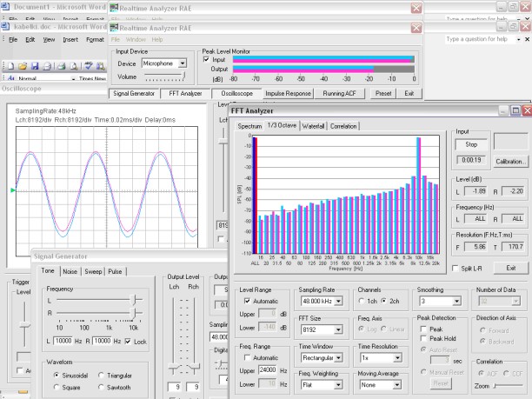This screenshot has width=532, height=399.
Task: Open View menu in kabelki.doc Word
Action: coord(49,40)
